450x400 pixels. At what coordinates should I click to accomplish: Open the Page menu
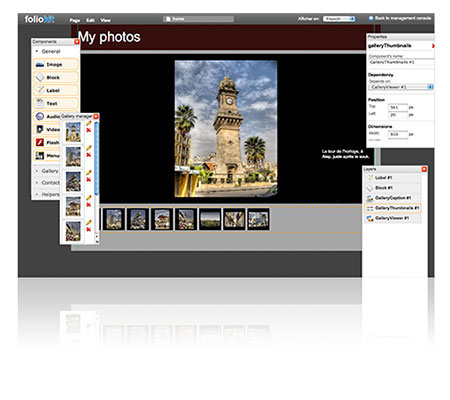[75, 20]
